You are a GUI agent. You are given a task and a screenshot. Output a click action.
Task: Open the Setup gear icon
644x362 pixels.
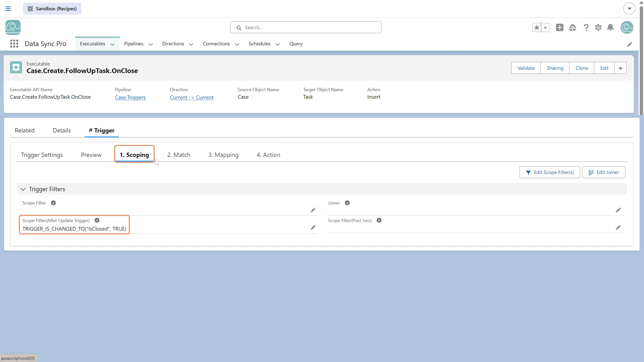click(x=598, y=27)
